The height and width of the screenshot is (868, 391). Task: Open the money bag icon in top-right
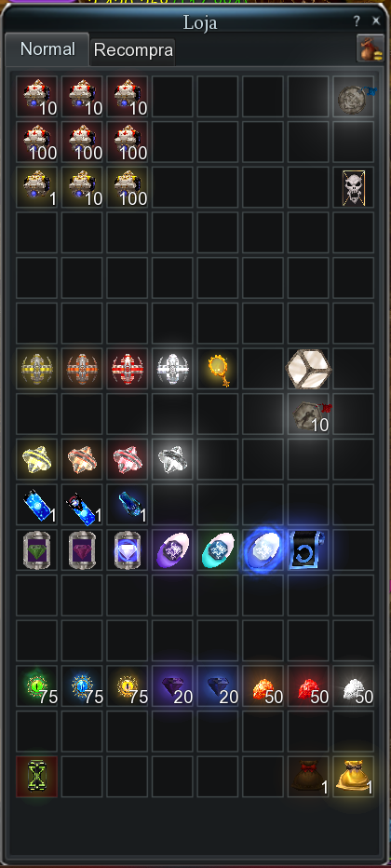coord(370,48)
